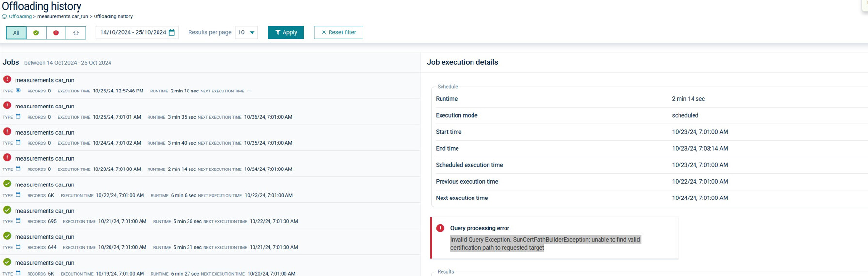Apply the selected filters
Screen dimensions: 868x276
(x=285, y=32)
